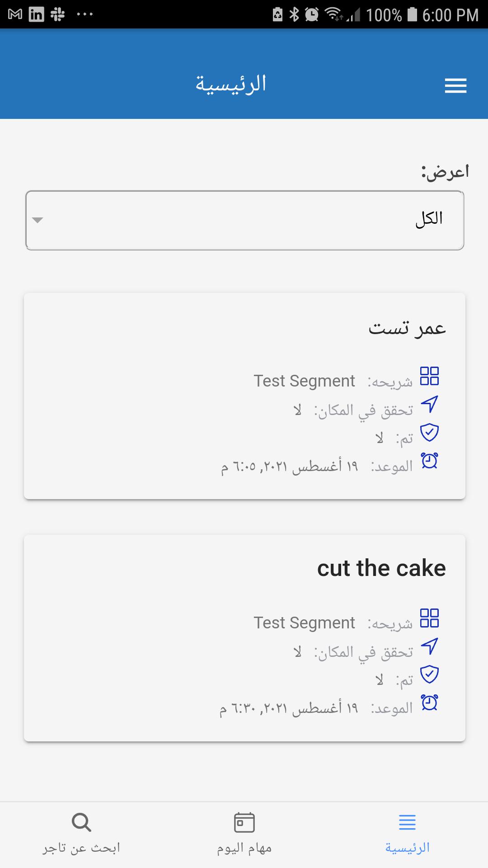The width and height of the screenshot is (488, 868).
Task: Click segment grid icon in cut the cake card
Action: pos(429,618)
